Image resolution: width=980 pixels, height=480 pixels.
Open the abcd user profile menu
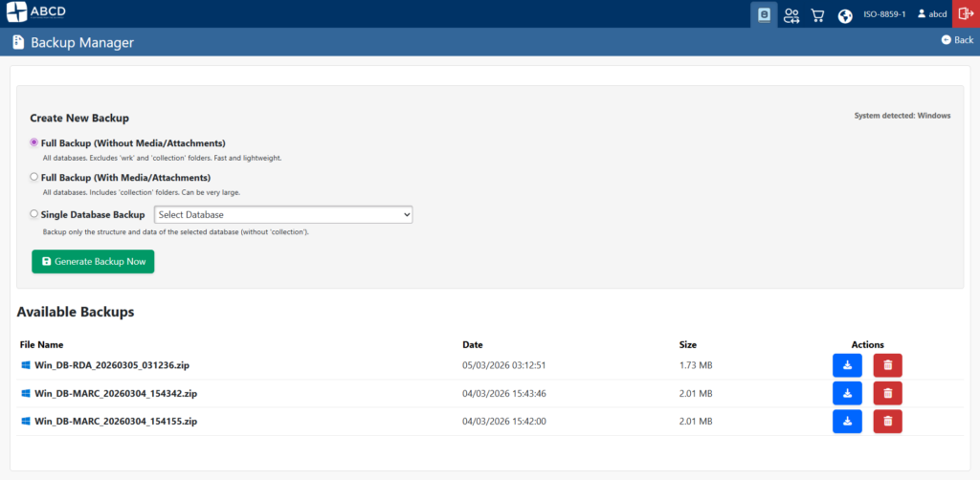pyautogui.click(x=931, y=14)
